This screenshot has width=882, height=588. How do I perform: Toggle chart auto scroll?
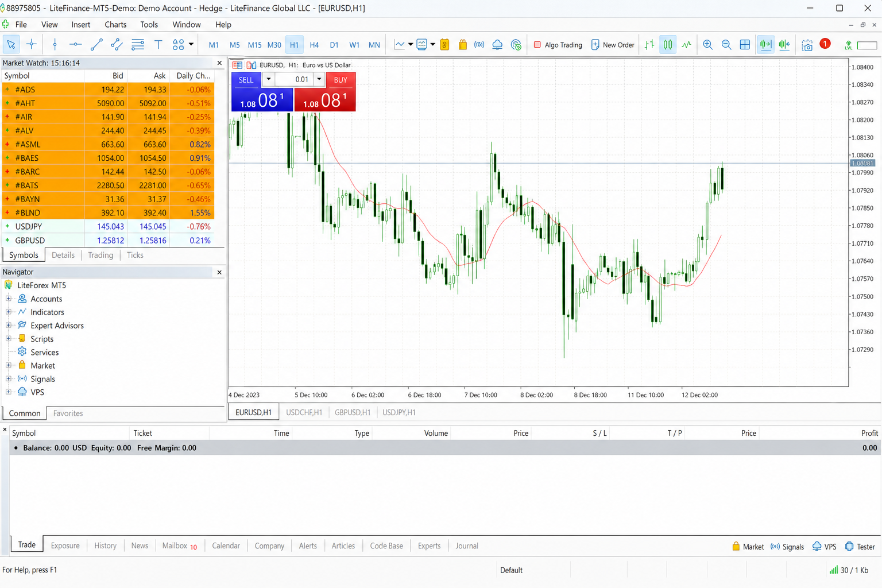[765, 44]
